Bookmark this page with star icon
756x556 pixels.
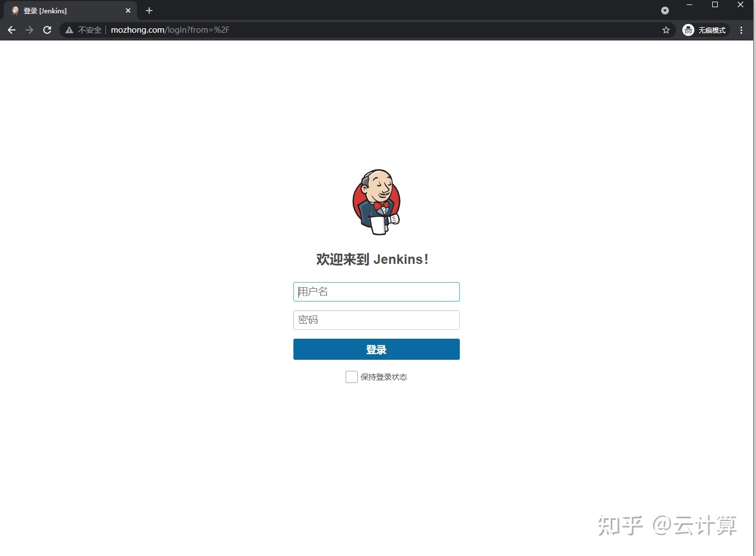666,30
